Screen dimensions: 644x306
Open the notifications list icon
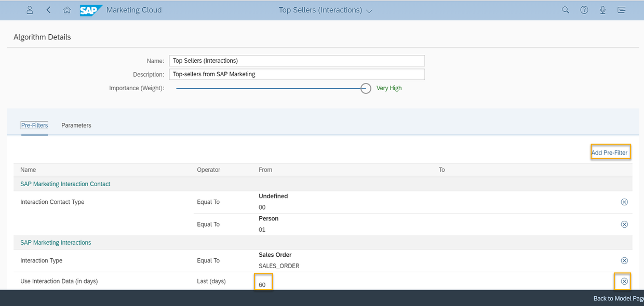(x=621, y=10)
